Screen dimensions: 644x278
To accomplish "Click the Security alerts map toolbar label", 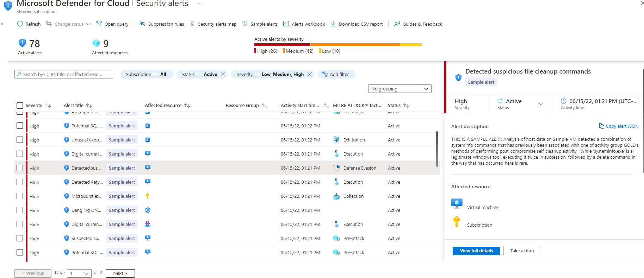I will 217,24.
